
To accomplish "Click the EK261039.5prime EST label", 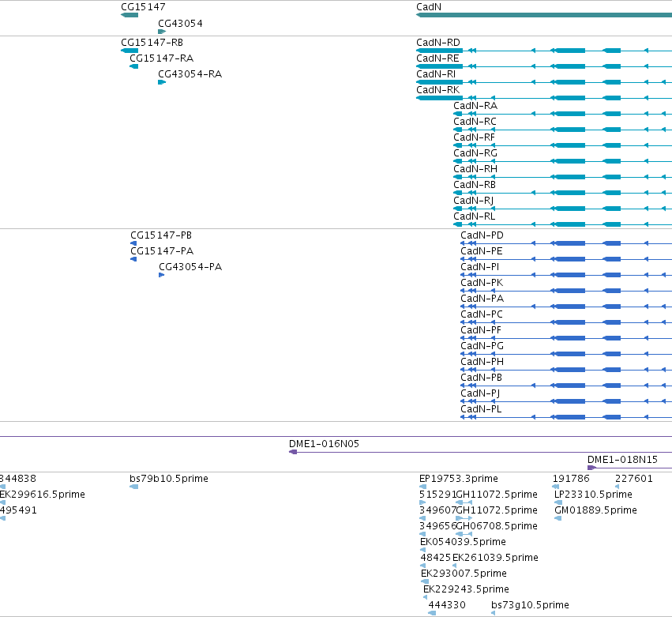I will pyautogui.click(x=495, y=558).
